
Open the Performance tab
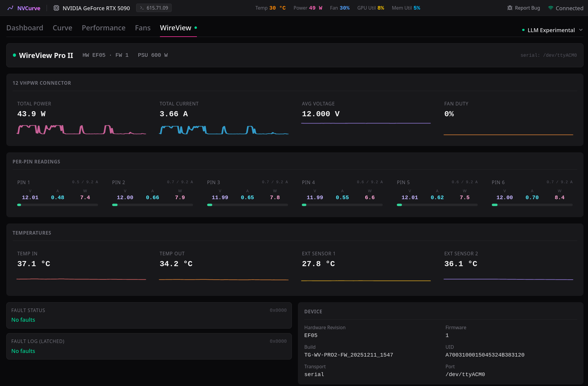click(104, 28)
